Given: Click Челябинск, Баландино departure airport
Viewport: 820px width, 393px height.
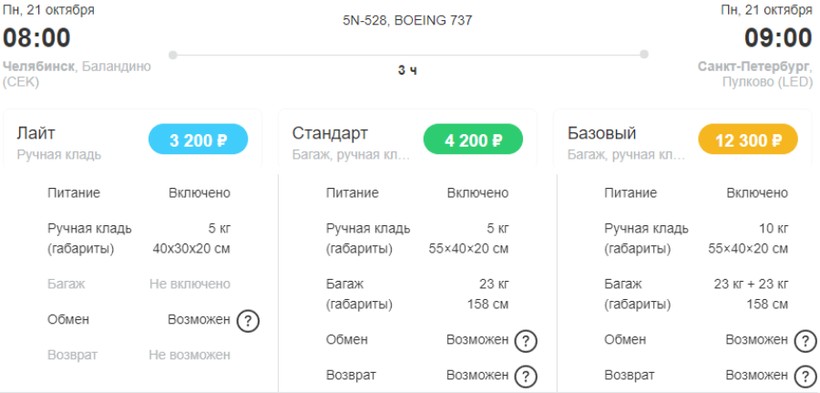Looking at the screenshot, I should [x=77, y=74].
